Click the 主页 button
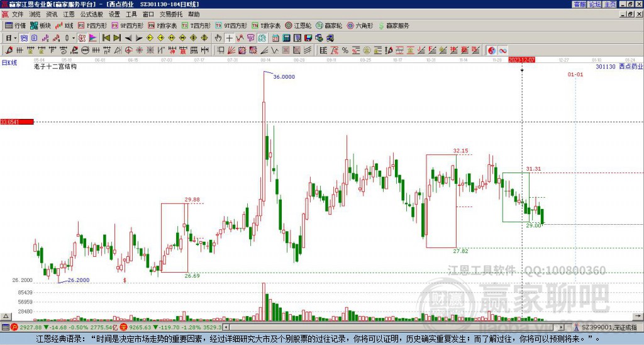Image resolution: width=644 pixels, height=345 pixels. (x=610, y=4)
